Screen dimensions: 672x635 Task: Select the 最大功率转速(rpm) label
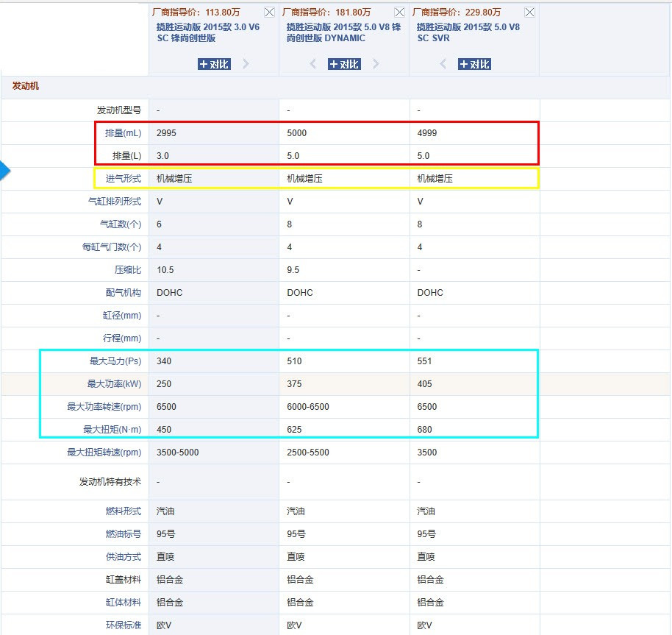pyautogui.click(x=104, y=406)
